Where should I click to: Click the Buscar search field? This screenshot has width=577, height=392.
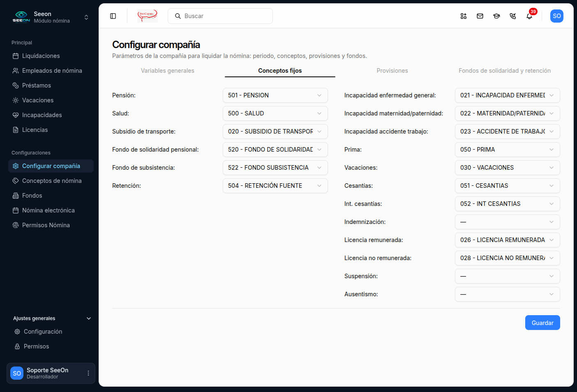click(x=220, y=16)
